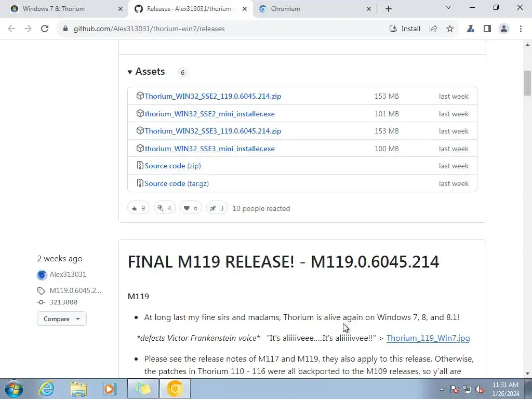The height and width of the screenshot is (399, 532).
Task: Collapse the Assets section
Action: pyautogui.click(x=146, y=72)
